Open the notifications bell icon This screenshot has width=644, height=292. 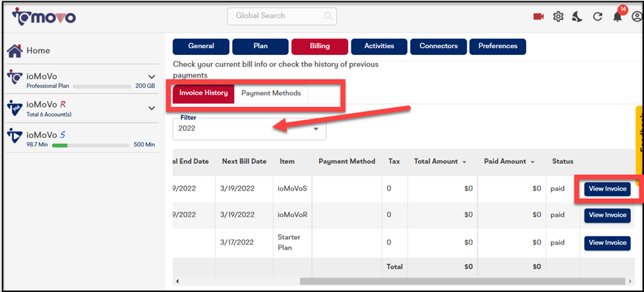617,17
